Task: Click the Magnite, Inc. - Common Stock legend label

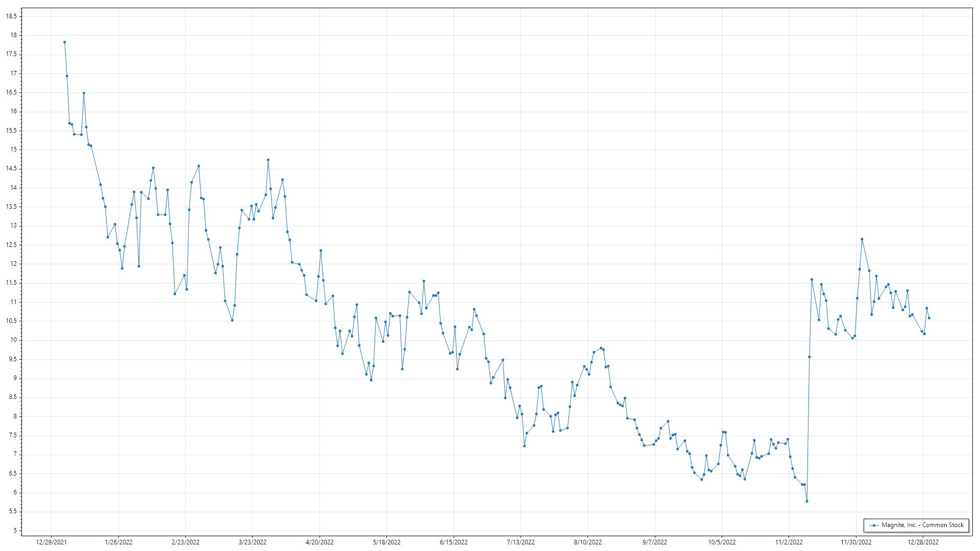Action: (922, 525)
